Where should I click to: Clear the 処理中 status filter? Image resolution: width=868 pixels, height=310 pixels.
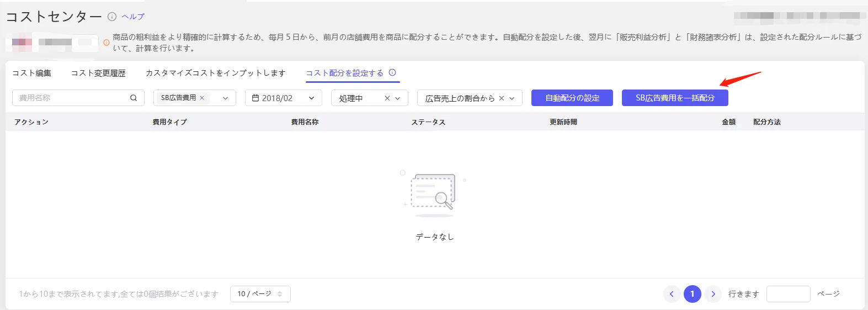coord(387,98)
